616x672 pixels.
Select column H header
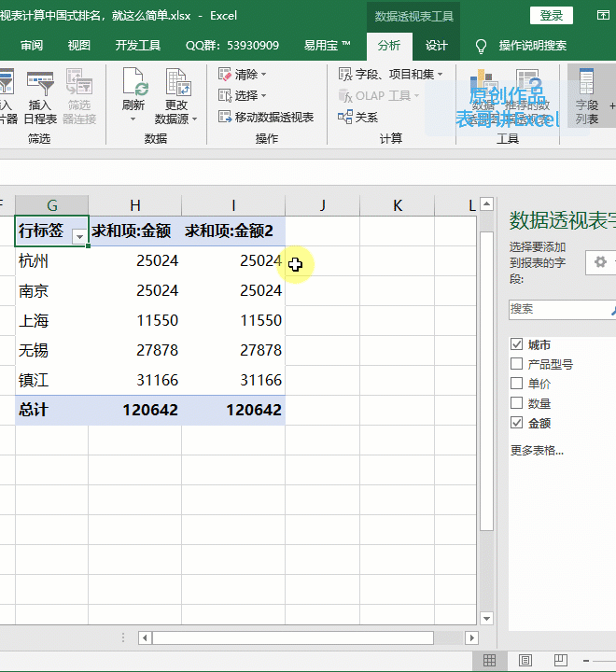135,205
